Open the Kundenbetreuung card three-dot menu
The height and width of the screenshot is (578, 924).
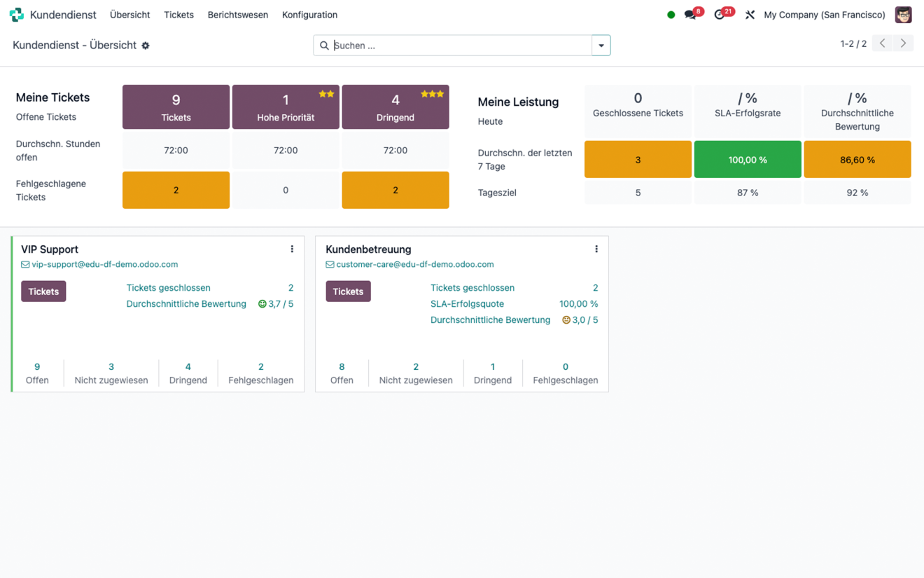(596, 249)
